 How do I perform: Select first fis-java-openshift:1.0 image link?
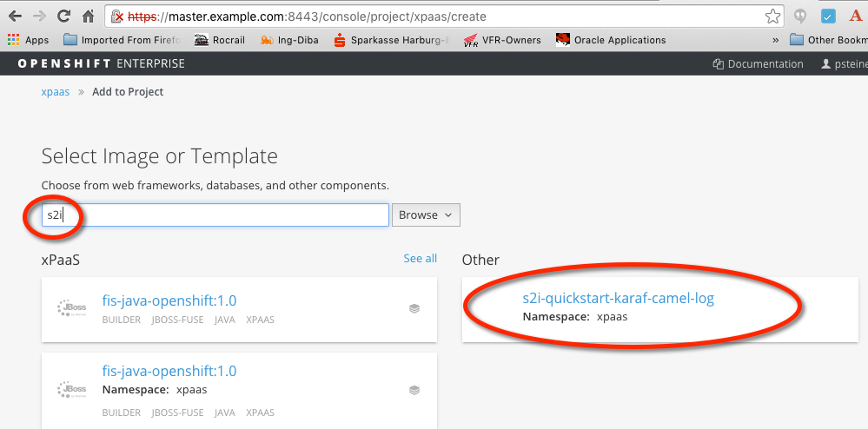(169, 300)
